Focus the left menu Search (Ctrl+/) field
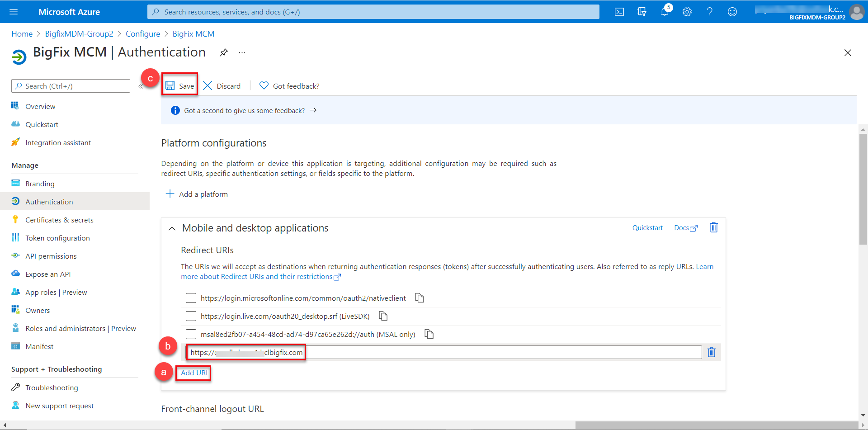This screenshot has height=430, width=868. [71, 86]
